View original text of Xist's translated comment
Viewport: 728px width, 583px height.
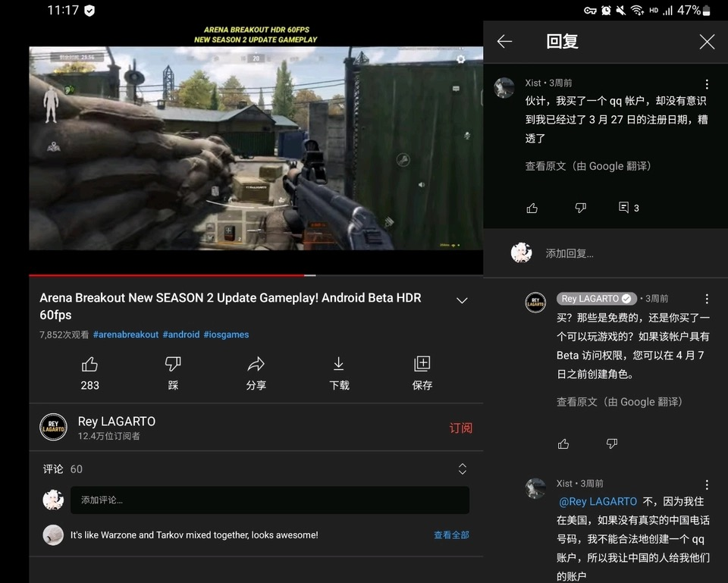pos(588,166)
